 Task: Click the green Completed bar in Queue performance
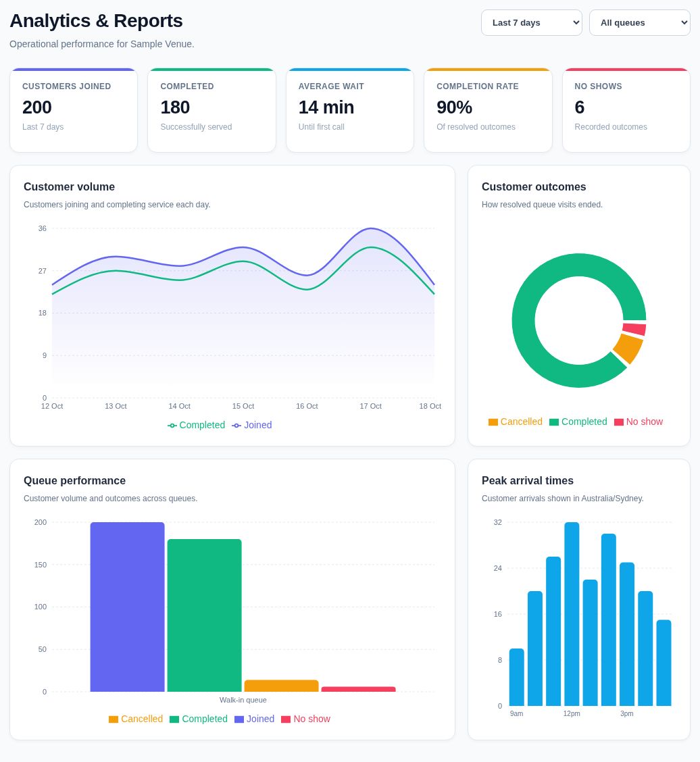204,615
